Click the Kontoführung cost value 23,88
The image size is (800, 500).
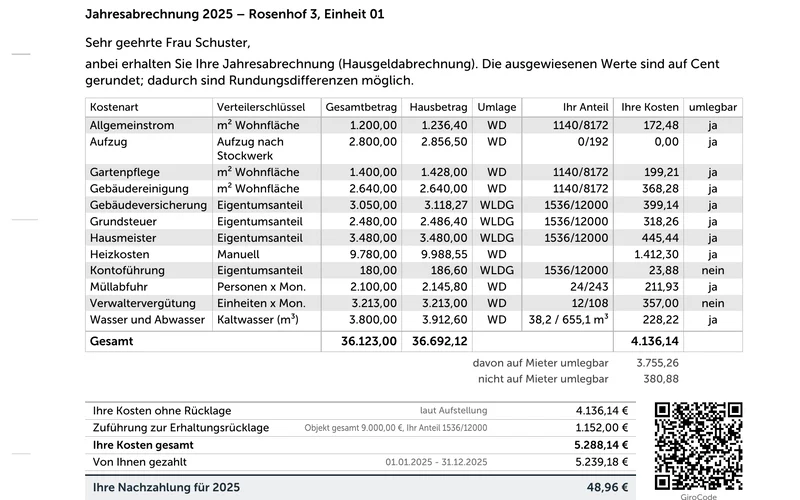664,270
